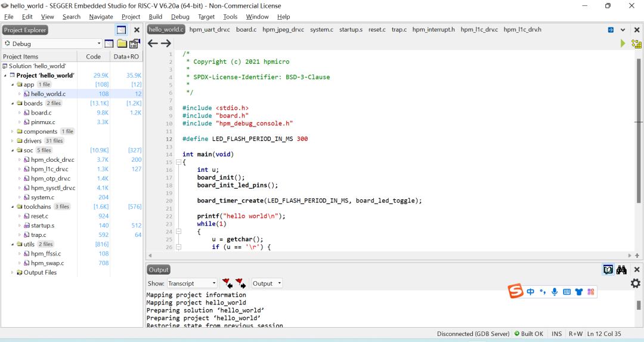Click the Data+RO column header
This screenshot has width=644, height=342.
(126, 57)
